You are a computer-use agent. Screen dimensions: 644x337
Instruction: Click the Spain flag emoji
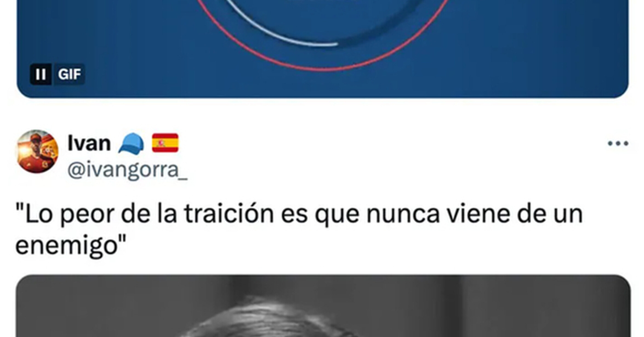[165, 143]
